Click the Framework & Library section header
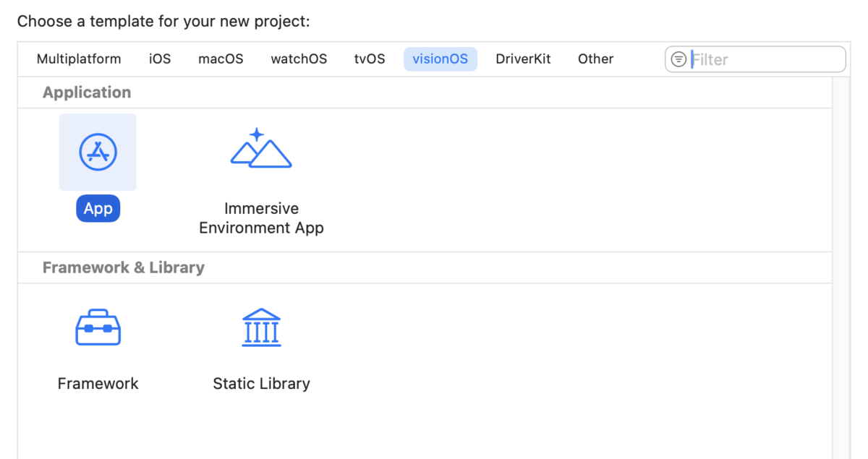 pyautogui.click(x=124, y=267)
